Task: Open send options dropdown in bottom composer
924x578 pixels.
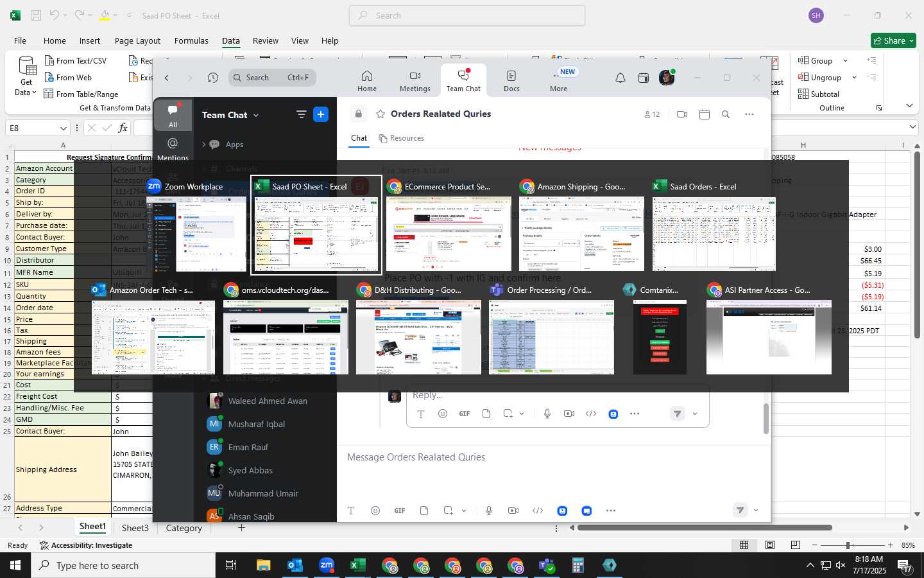Action: click(756, 511)
